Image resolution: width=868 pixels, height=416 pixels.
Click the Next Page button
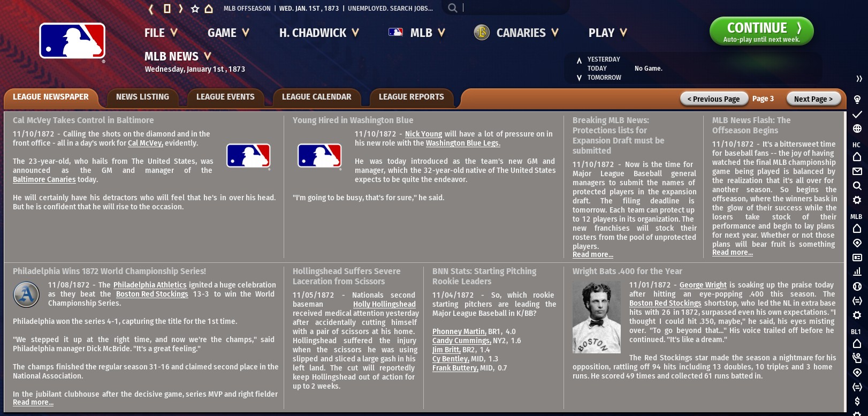tap(813, 99)
